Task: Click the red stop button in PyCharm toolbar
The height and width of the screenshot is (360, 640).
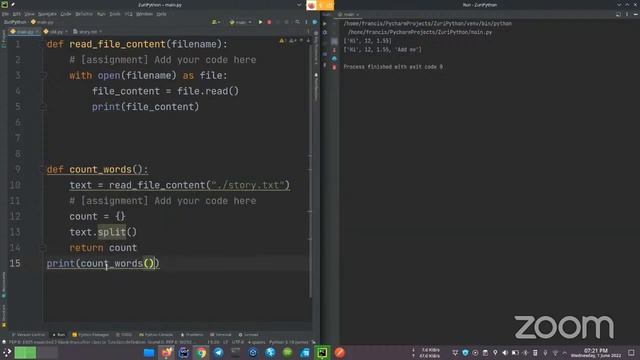Action: click(269, 22)
